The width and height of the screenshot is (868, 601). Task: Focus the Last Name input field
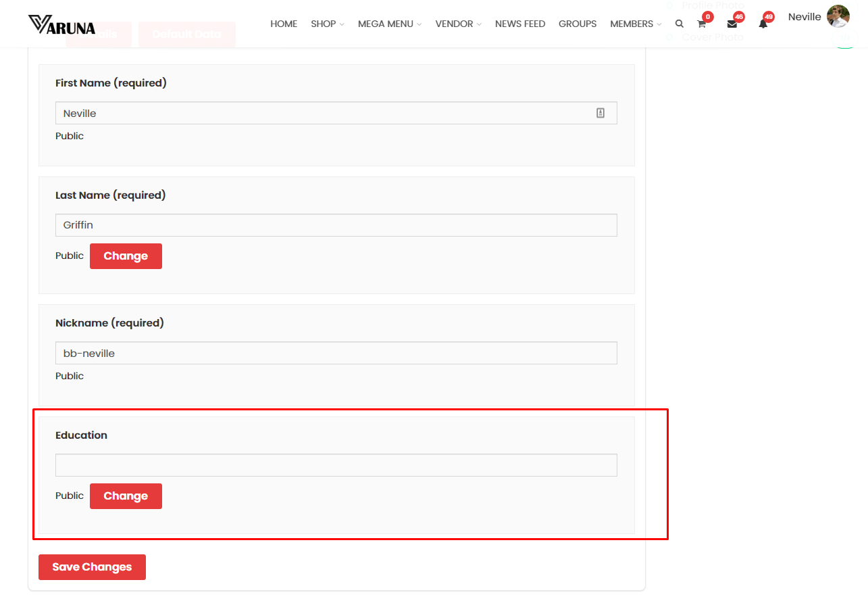coord(336,225)
